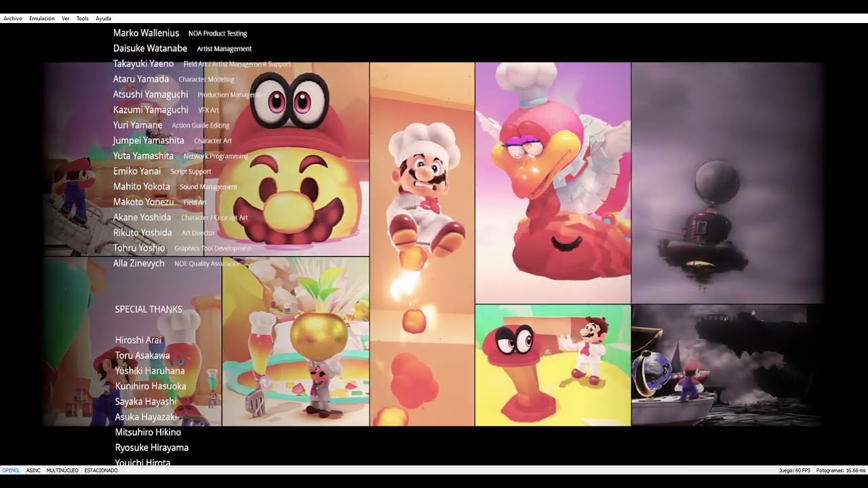Click the credit name Makoto Yonezu
Screen dimensions: 868x488
(x=144, y=201)
